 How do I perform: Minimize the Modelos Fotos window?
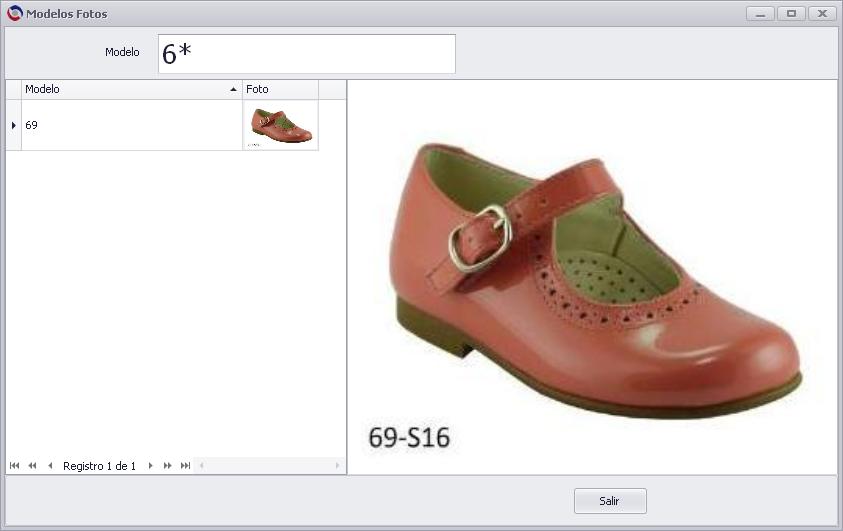tap(760, 13)
